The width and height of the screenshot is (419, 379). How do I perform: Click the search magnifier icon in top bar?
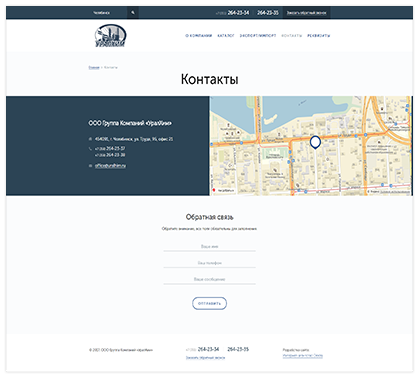click(x=133, y=13)
